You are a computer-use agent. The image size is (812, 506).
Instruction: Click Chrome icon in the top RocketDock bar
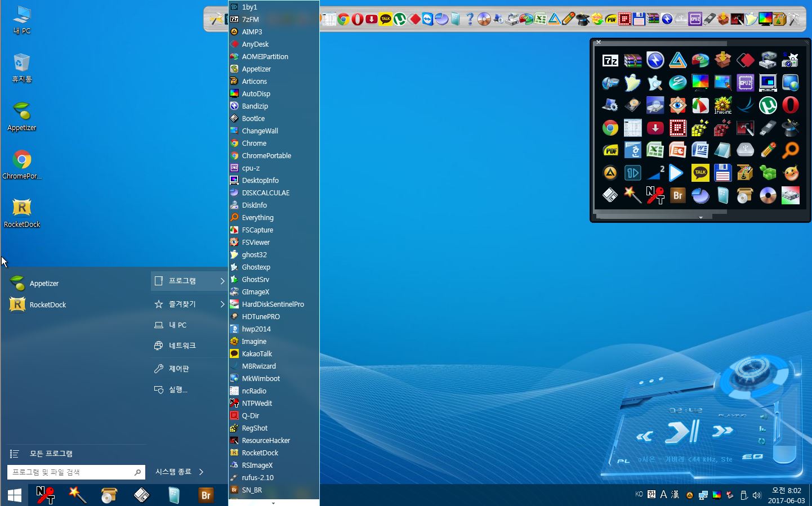click(343, 20)
